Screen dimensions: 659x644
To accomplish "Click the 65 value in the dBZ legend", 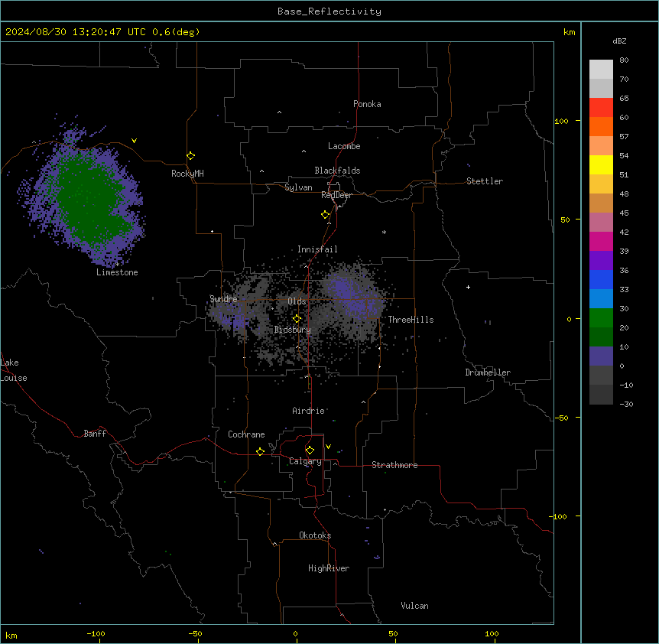I will point(624,99).
